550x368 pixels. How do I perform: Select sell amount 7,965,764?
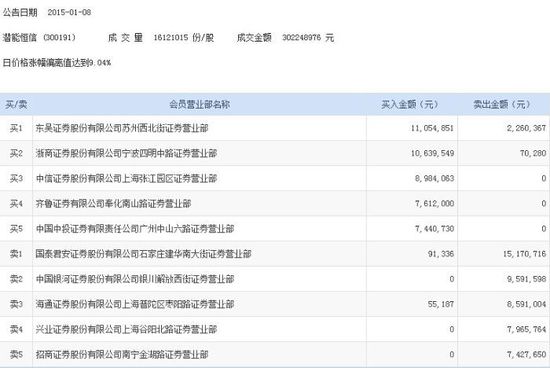pos(526,329)
